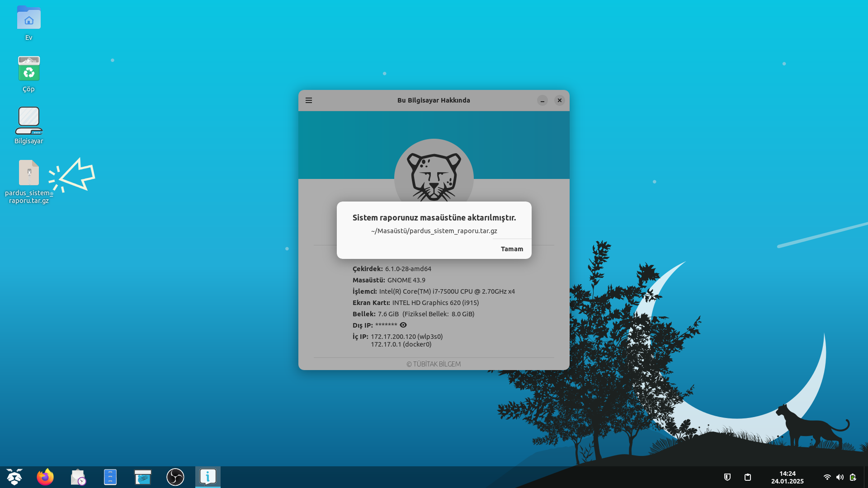This screenshot has height=488, width=868.
Task: Open the Wi-Fi network tray icon
Action: (x=827, y=477)
